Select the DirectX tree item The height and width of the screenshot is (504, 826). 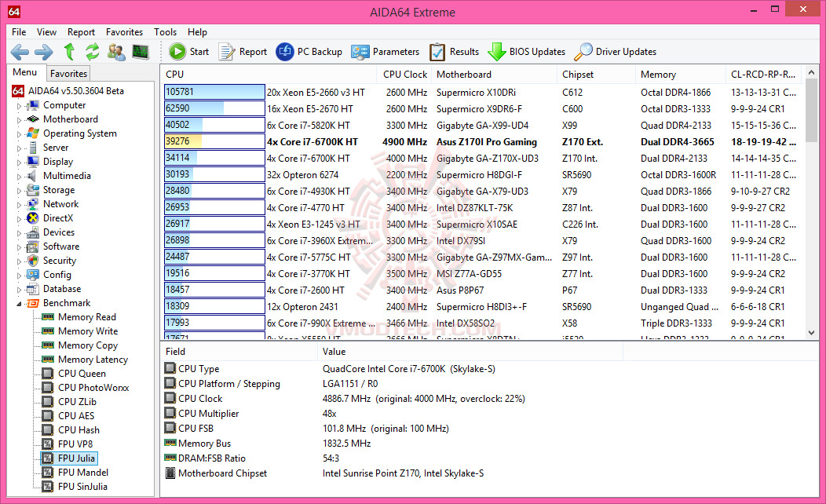(x=58, y=218)
